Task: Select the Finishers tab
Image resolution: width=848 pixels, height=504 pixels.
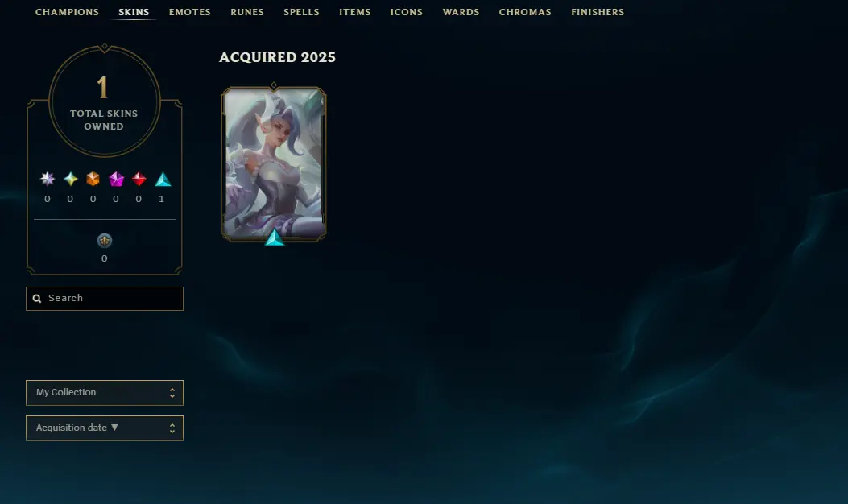Action: 598,12
